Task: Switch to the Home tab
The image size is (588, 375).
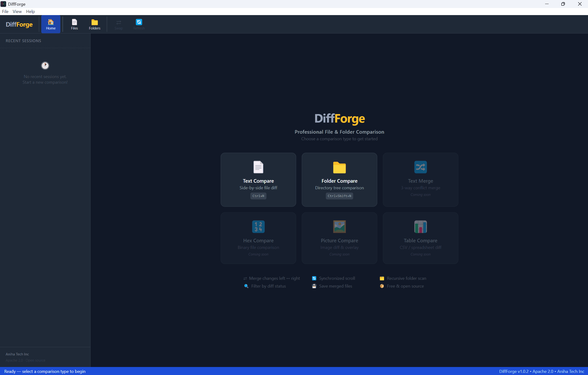Action: pos(50,24)
